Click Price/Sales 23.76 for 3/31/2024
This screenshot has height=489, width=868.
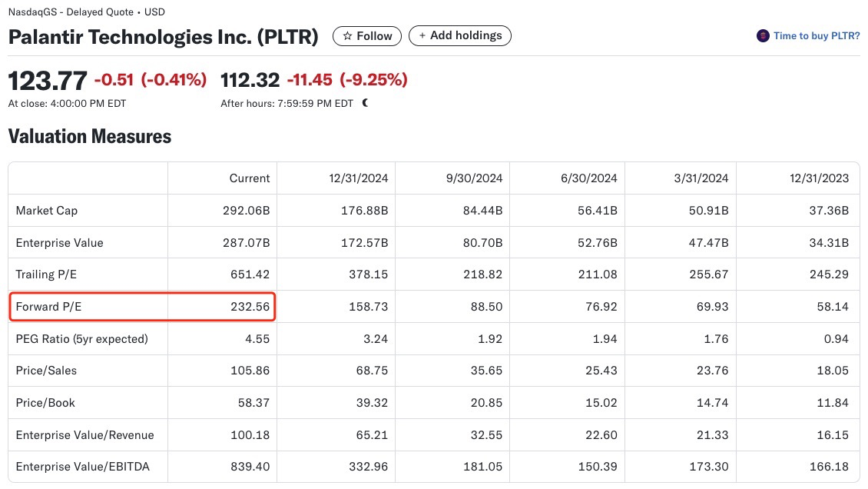click(712, 371)
